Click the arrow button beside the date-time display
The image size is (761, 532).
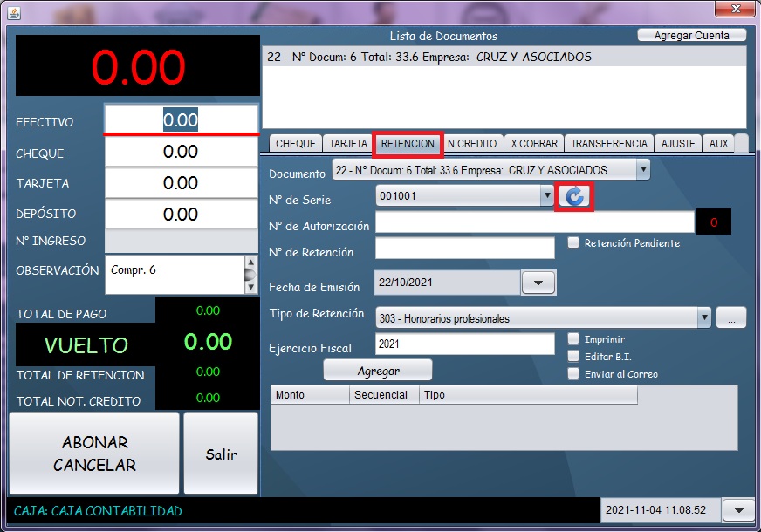click(738, 510)
